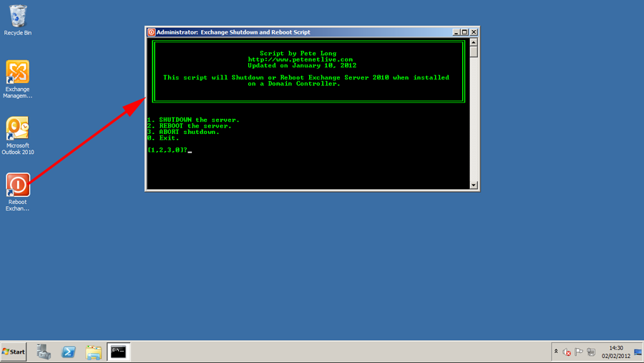
Task: Click the '[1,2,3,0]?' input prompt
Action: (167, 150)
